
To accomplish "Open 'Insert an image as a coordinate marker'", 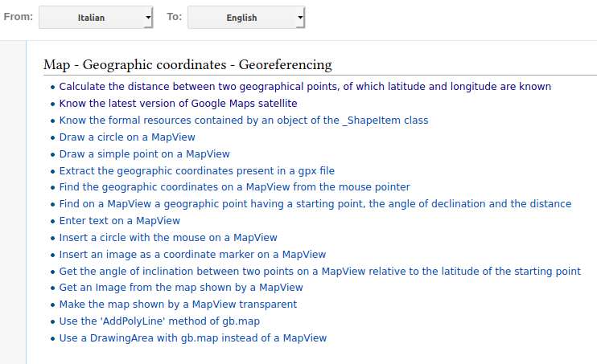I will coord(192,255).
